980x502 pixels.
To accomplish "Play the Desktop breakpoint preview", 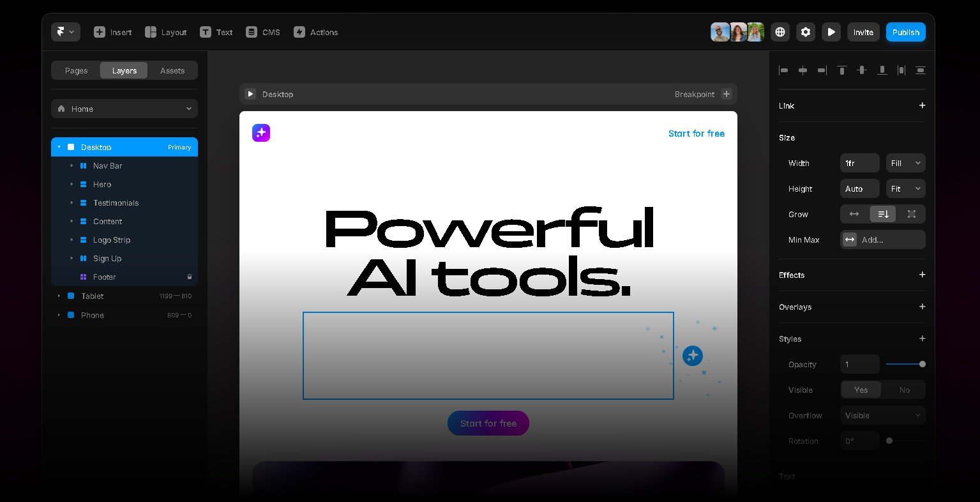I will pyautogui.click(x=250, y=94).
